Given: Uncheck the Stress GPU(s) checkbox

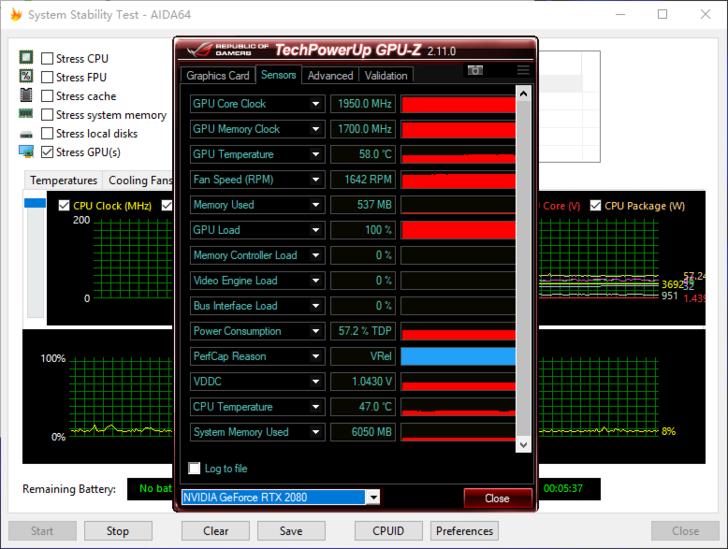Looking at the screenshot, I should coord(47,152).
